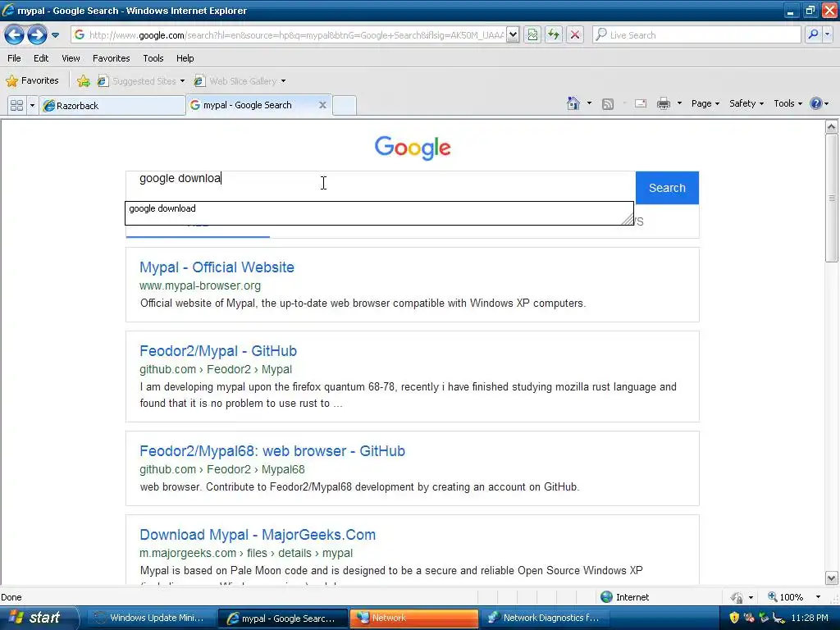
Task: Click the blue Search button
Action: coord(667,188)
